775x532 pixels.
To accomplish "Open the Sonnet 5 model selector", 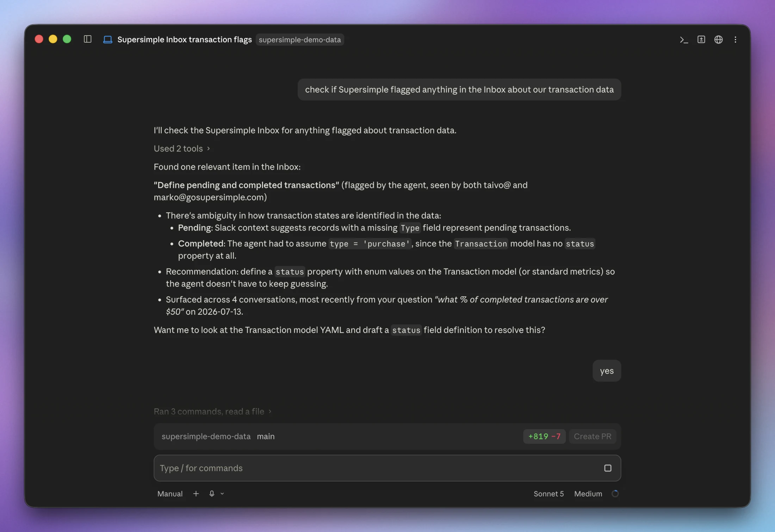I will pyautogui.click(x=548, y=494).
